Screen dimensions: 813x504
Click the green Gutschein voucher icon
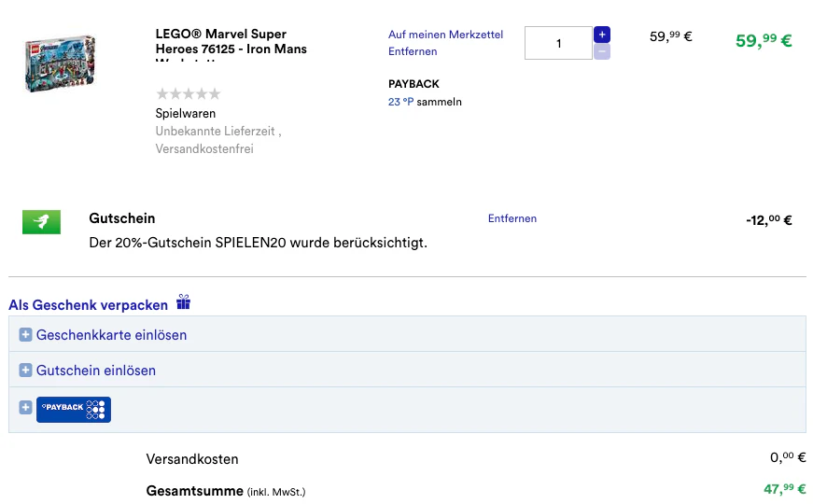pyautogui.click(x=41, y=222)
